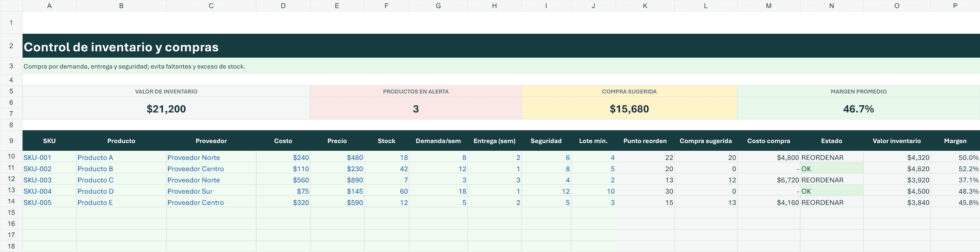Select the stock value 42

(x=386, y=169)
